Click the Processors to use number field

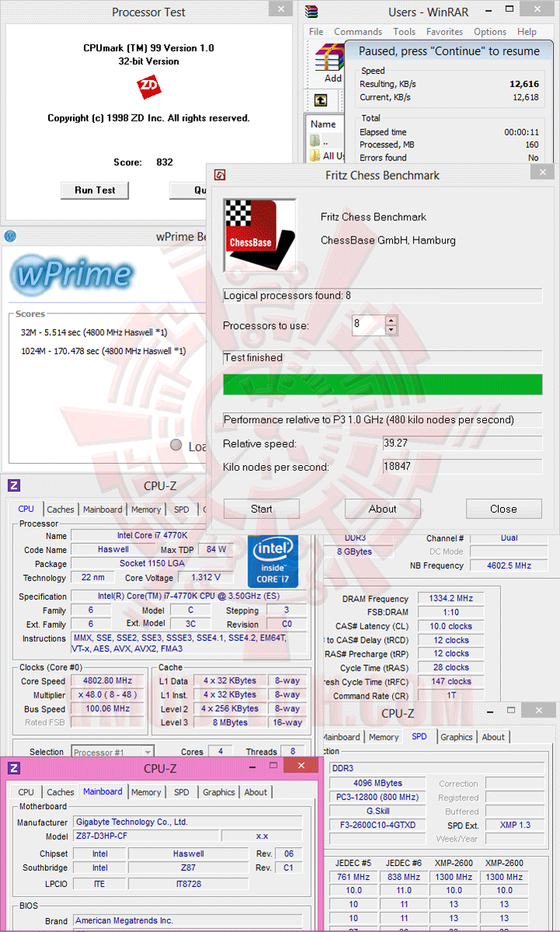(369, 325)
